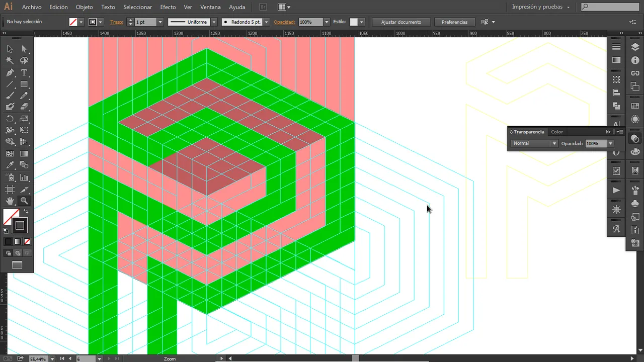Open fill color dropdown in control bar
The image size is (644, 362).
pyautogui.click(x=80, y=22)
